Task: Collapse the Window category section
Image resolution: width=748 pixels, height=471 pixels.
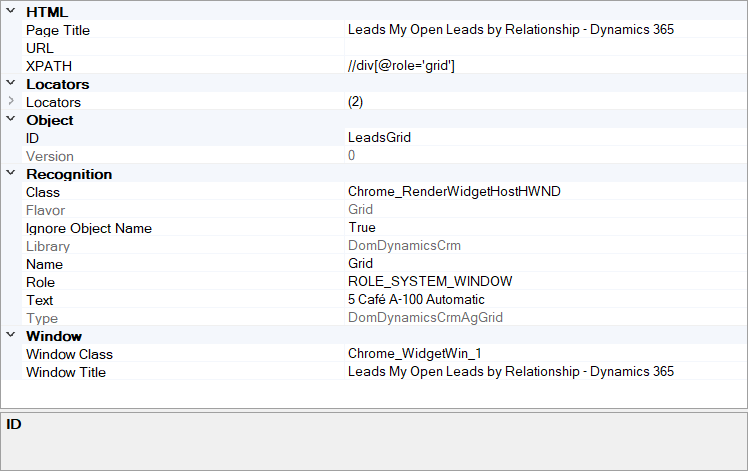Action: click(11, 336)
